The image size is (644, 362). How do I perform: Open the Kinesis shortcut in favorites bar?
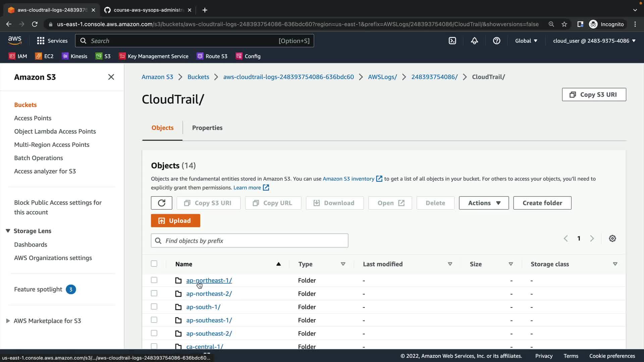(74, 56)
